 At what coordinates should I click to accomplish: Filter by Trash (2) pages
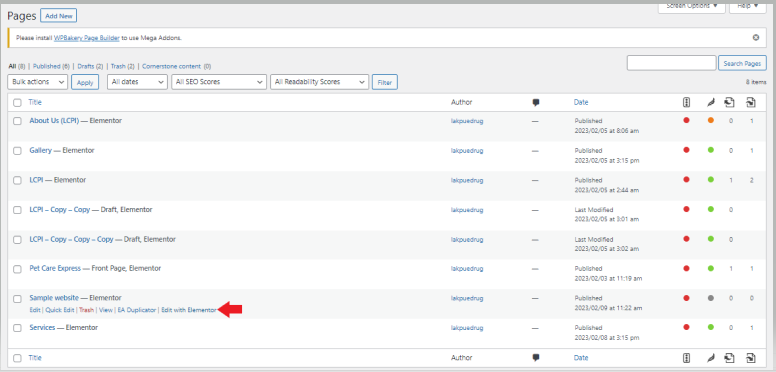pyautogui.click(x=123, y=66)
